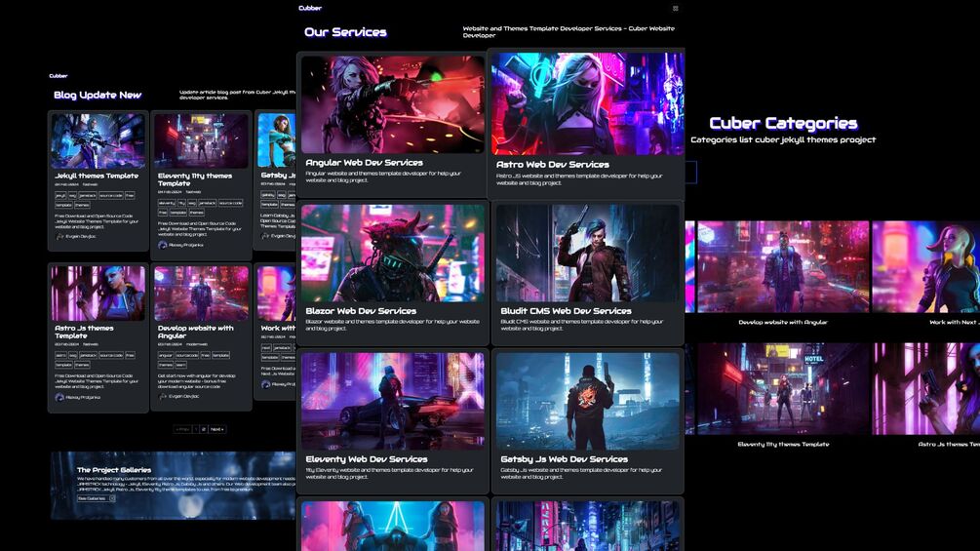The height and width of the screenshot is (551, 980).
Task: Open the Jekyll themes Template blog image
Action: coord(98,140)
